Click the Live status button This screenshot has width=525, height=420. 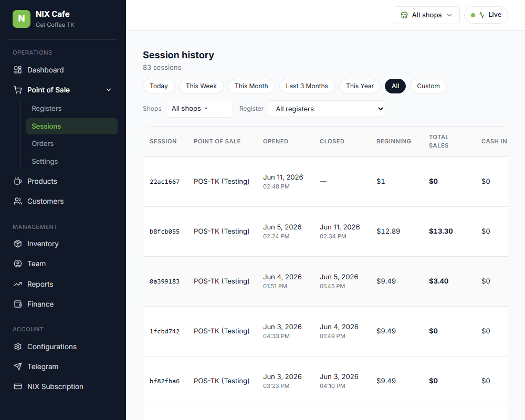tap(486, 15)
